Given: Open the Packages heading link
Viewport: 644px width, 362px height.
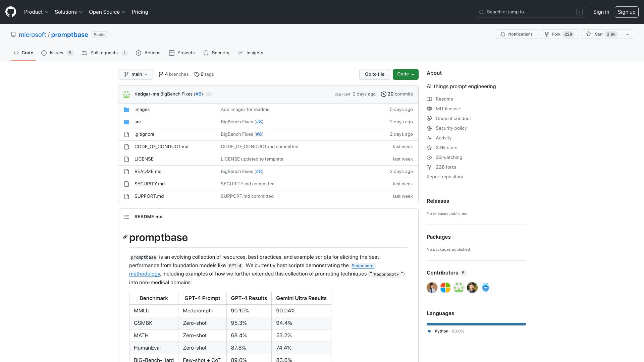Looking at the screenshot, I should click(438, 237).
